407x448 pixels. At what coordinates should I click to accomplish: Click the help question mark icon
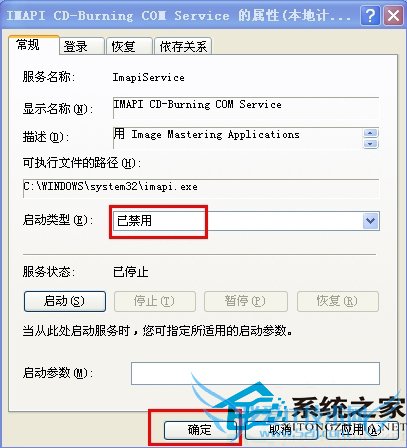click(x=370, y=16)
